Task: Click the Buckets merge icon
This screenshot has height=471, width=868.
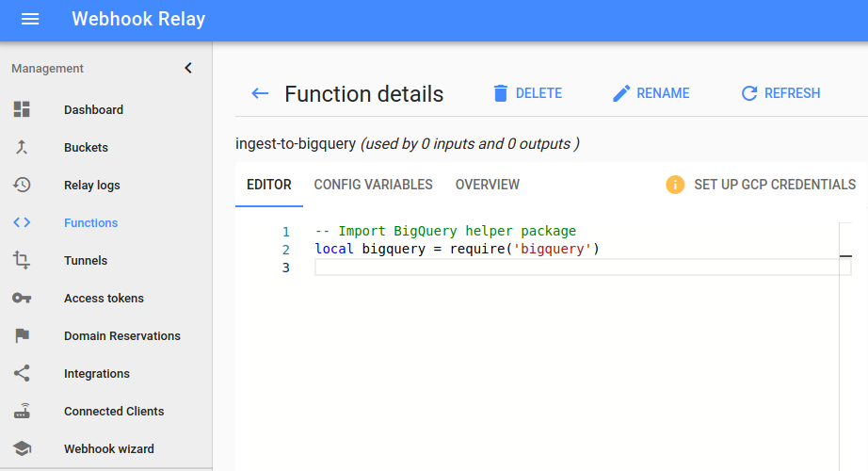Action: click(22, 147)
